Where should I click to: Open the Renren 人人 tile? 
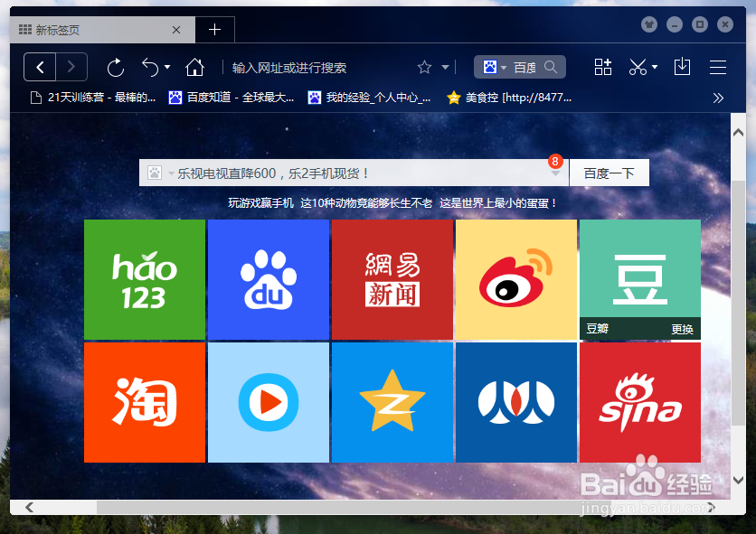[x=516, y=402]
